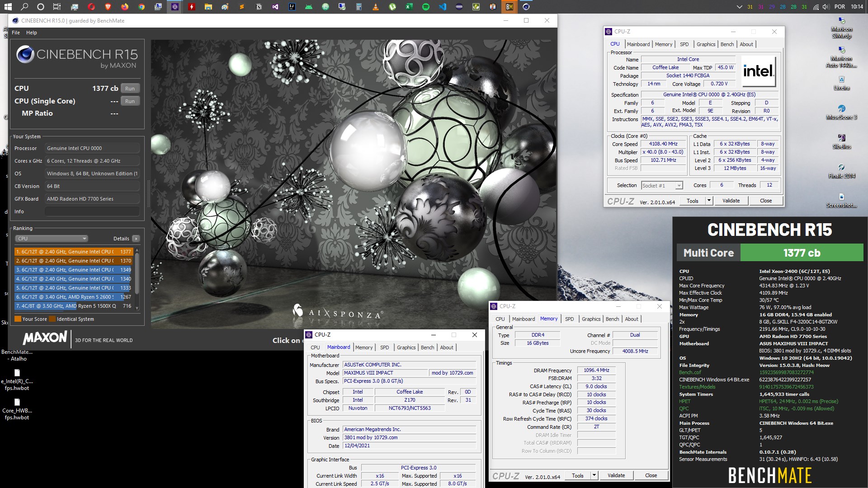Open calculator icon in taskbar

coord(359,7)
